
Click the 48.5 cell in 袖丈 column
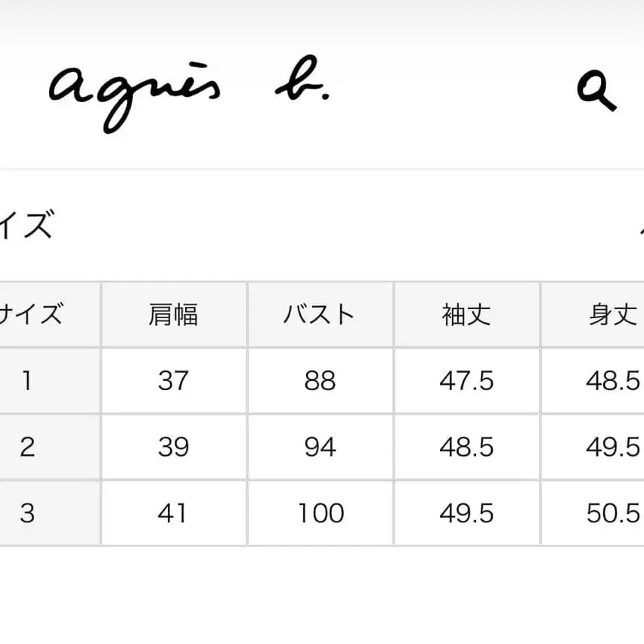click(466, 447)
